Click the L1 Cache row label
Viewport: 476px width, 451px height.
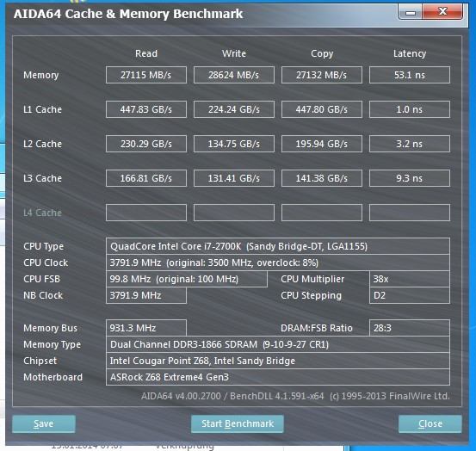coord(42,109)
